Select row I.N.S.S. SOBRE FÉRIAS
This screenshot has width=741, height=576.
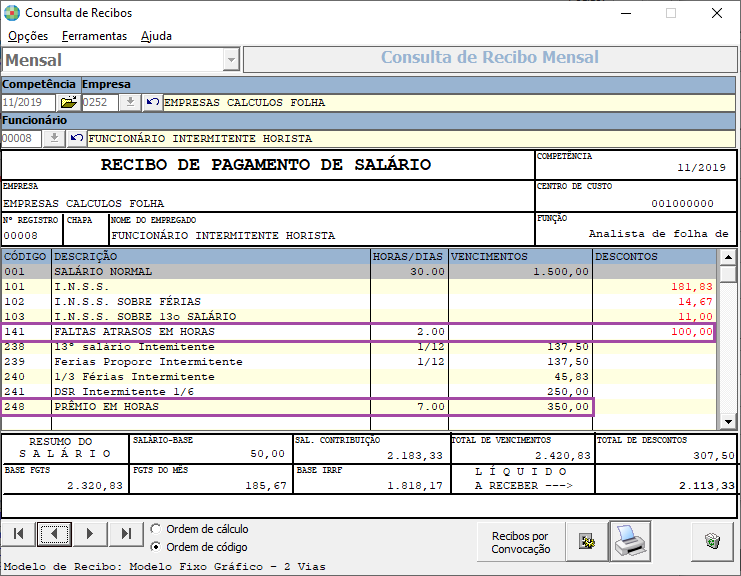click(x=359, y=301)
